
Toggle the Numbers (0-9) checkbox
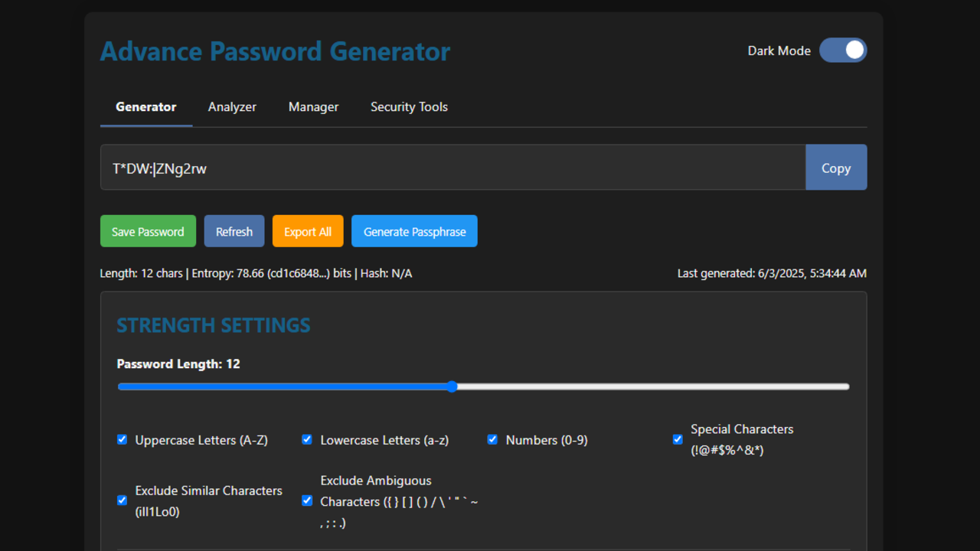point(492,439)
